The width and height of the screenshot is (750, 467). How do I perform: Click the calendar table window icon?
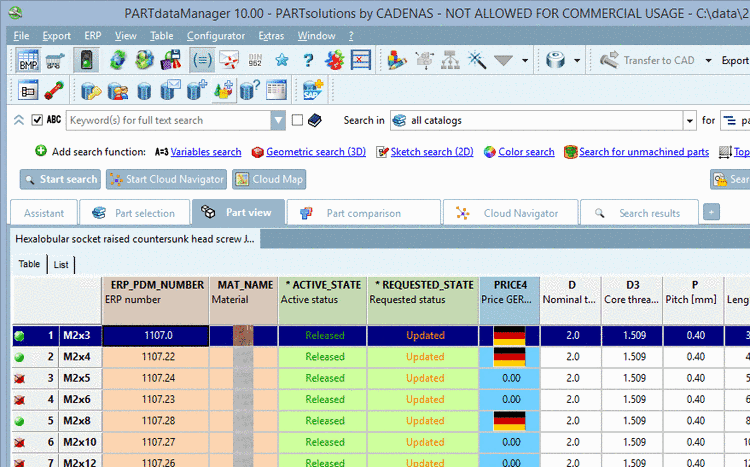(x=276, y=90)
